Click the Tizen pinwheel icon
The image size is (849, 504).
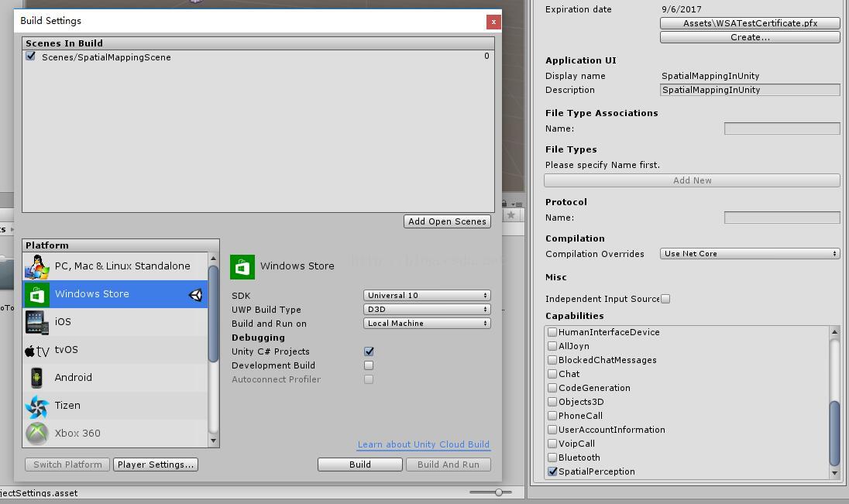[x=37, y=406]
